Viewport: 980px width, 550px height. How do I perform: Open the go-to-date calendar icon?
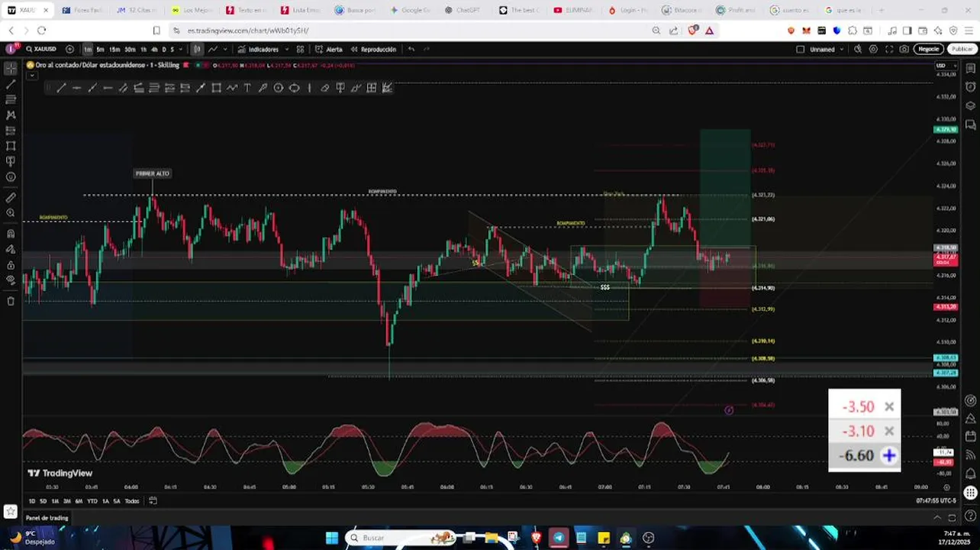[153, 501]
